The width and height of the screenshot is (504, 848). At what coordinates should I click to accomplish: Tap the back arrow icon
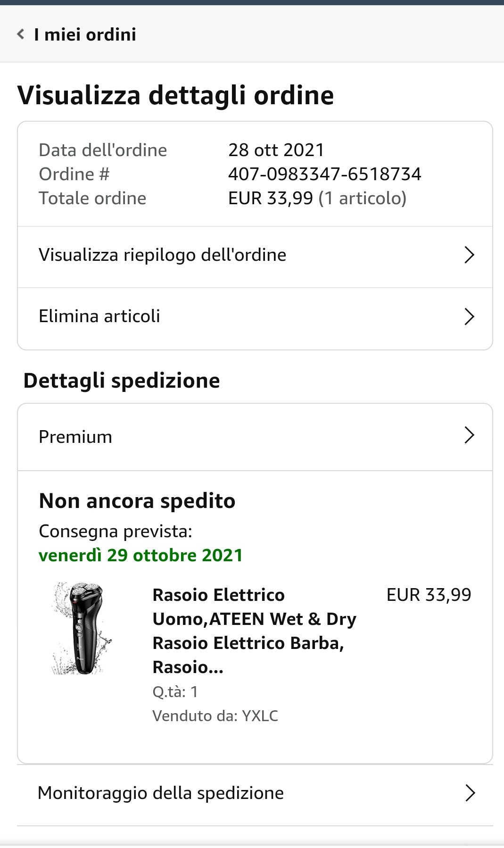click(21, 34)
